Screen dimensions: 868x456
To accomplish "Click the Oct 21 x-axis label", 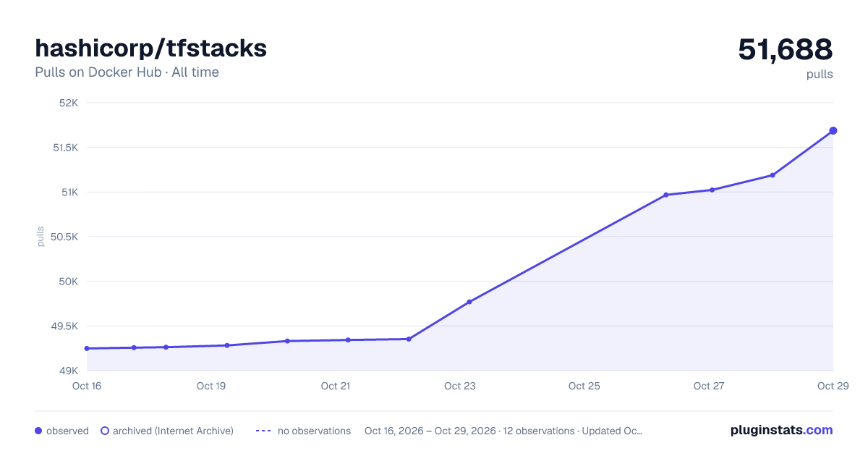I will (336, 386).
